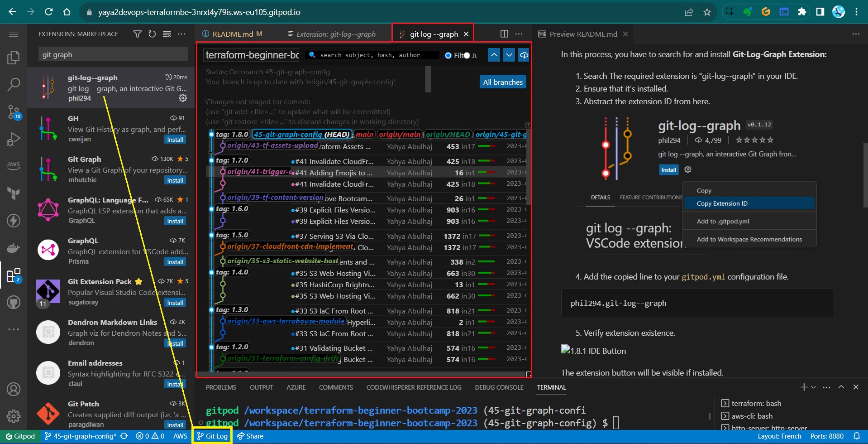Click the git log horizontal scrollbar
Image resolution: width=868 pixels, height=444 pixels.
point(361,374)
